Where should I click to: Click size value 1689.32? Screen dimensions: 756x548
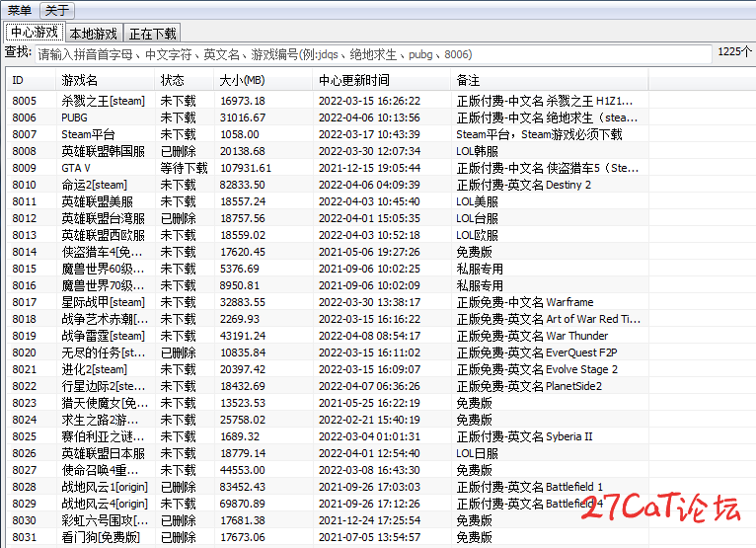[240, 436]
